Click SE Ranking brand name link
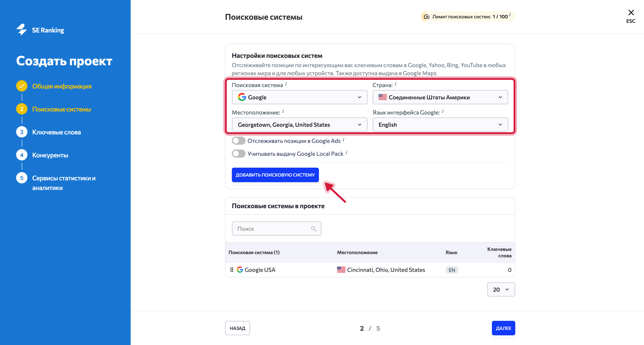Screen dimensions: 644x345 point(48,30)
